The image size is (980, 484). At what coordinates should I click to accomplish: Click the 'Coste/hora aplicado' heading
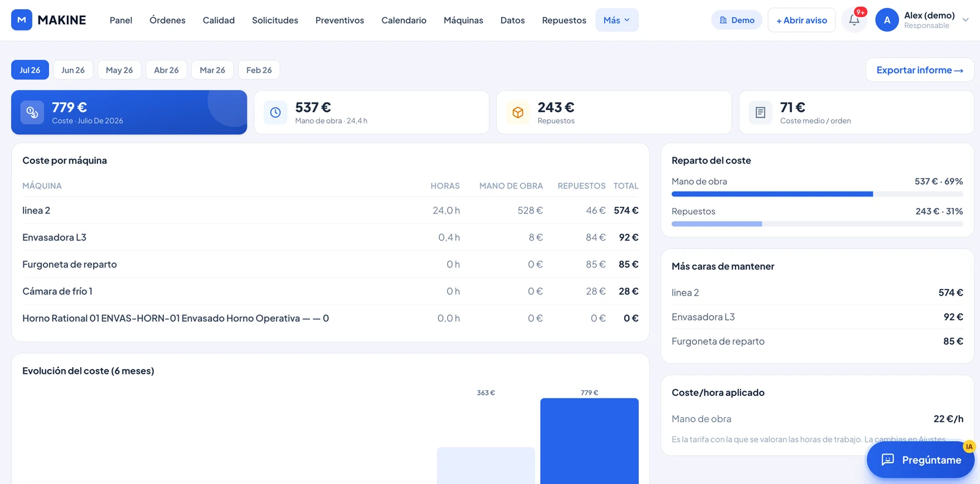coord(718,393)
